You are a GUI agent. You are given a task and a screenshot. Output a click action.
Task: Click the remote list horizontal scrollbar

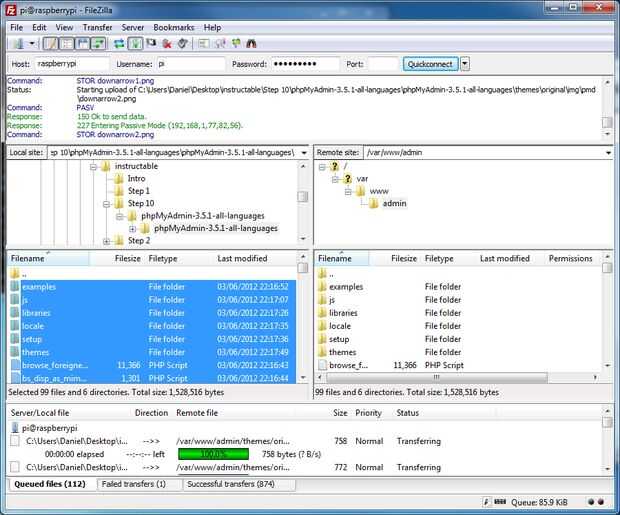click(437, 377)
